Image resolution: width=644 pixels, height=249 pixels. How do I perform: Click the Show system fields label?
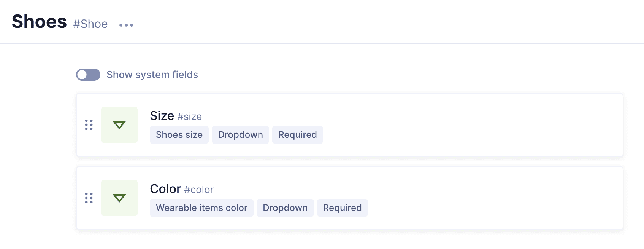[x=152, y=75]
